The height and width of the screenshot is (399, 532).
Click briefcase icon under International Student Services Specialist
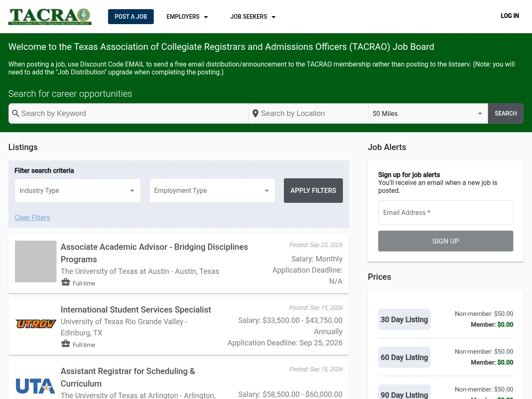pyautogui.click(x=66, y=344)
